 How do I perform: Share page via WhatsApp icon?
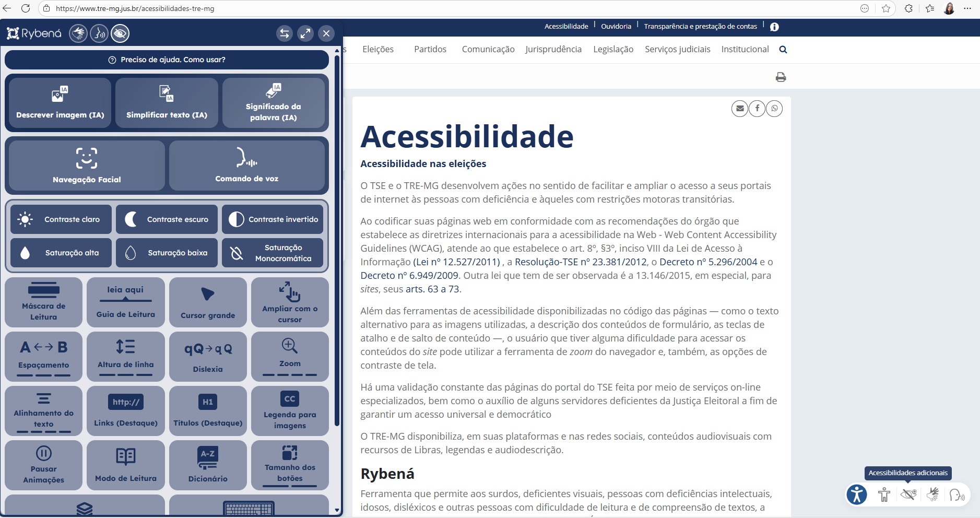coord(774,109)
